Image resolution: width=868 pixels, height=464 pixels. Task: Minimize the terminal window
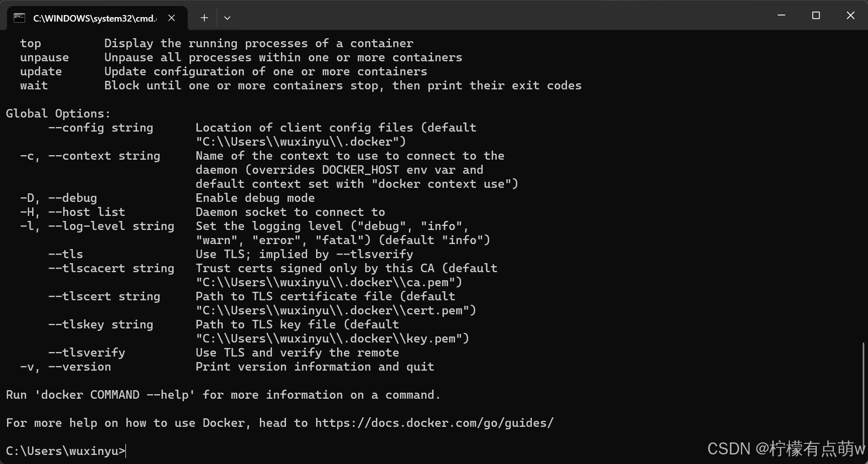[781, 15]
